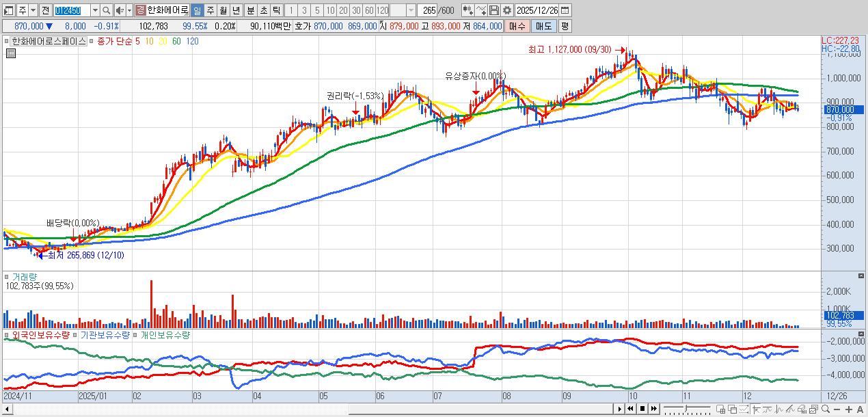
Task: Save chart settings with the floppy disk icon
Action: (x=494, y=10)
